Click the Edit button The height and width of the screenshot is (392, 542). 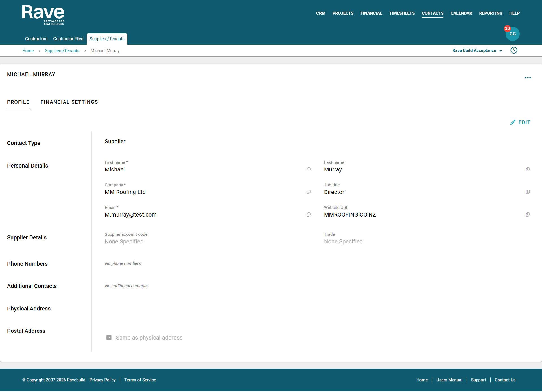520,122
